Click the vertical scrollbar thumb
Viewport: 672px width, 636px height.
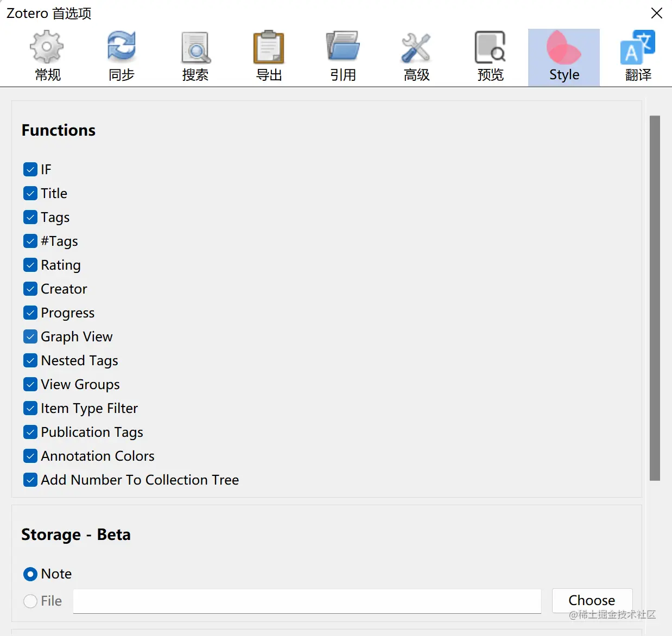(x=655, y=298)
